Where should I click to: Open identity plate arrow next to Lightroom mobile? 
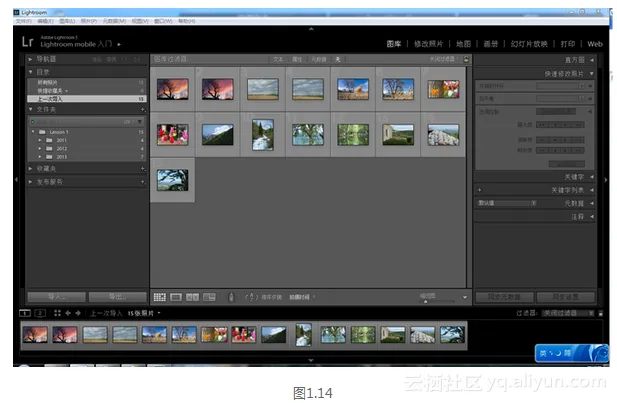pos(119,44)
